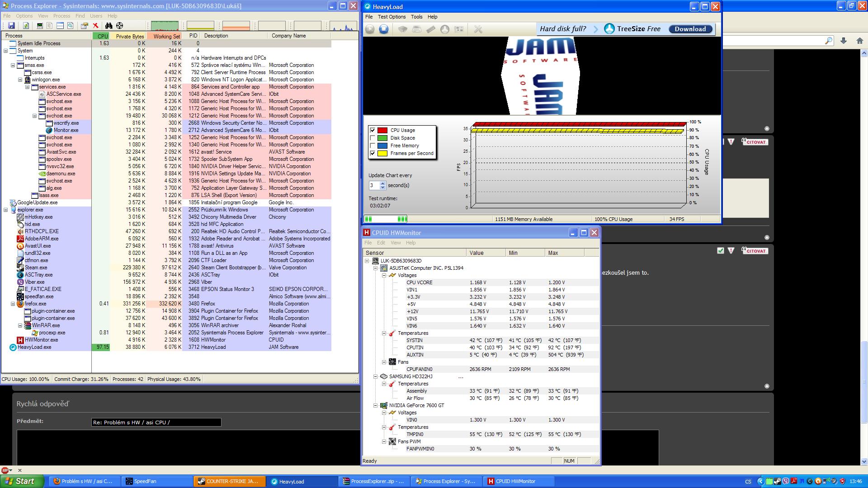
Task: Collapse the explorer.exe tree node
Action: point(5,210)
